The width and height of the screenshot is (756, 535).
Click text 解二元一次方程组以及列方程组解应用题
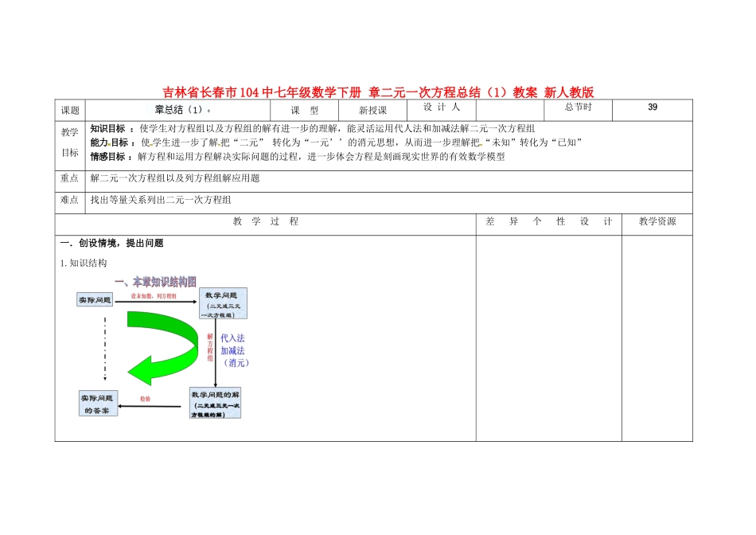pos(175,178)
